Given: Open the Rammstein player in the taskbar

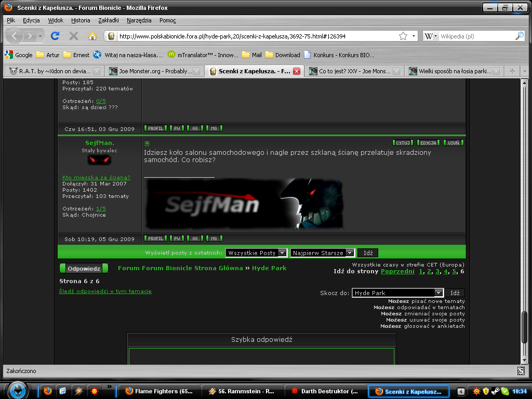Looking at the screenshot, I should coord(242,391).
